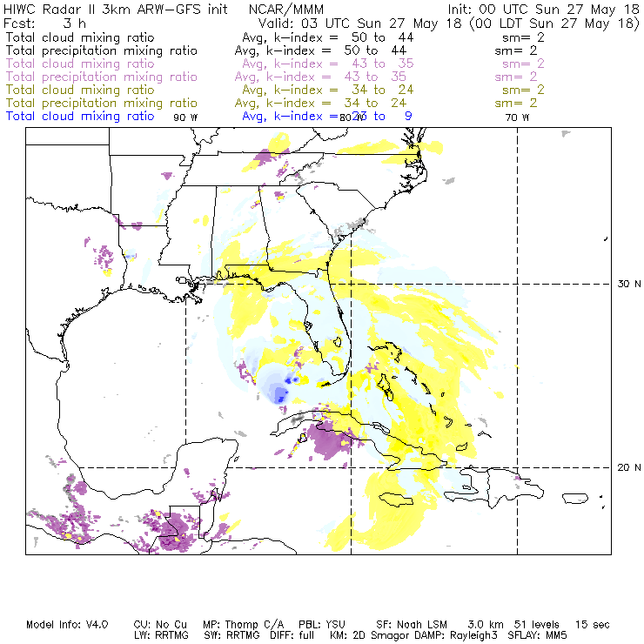This screenshot has height=644, width=644.
Task: Select purple "Total cloud mixing ratio" legend label
Action: pyautogui.click(x=80, y=64)
